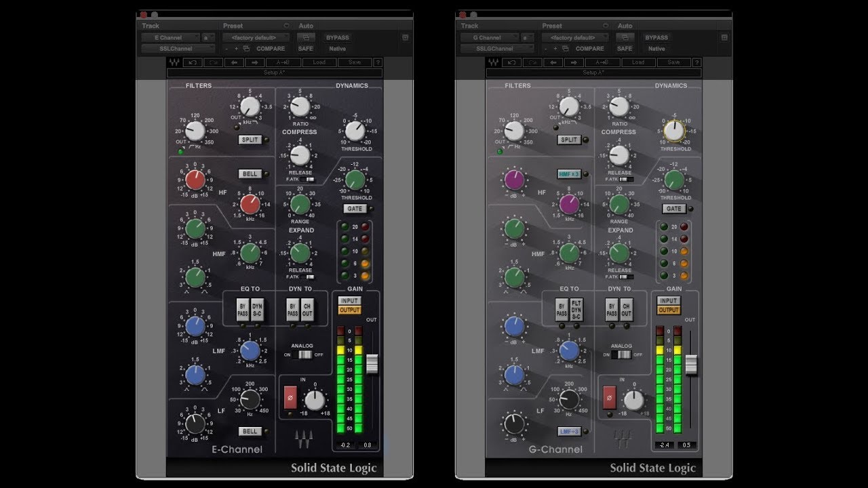Viewport: 868px width, 488px height.
Task: Toggle the GATE button on E-Channel
Action: click(x=355, y=209)
